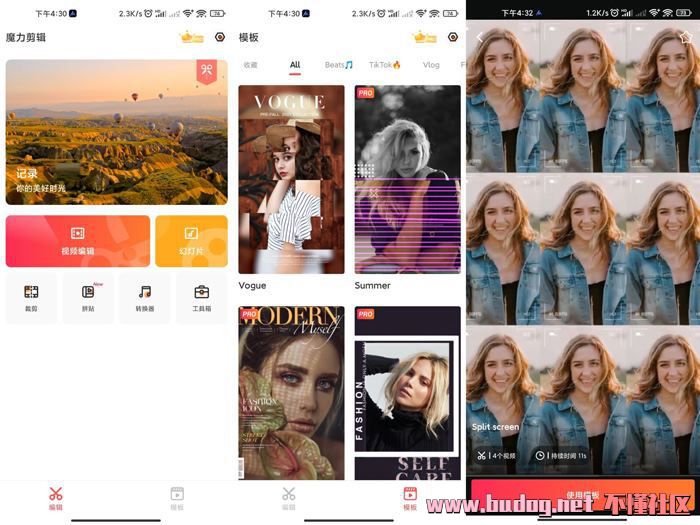Image resolution: width=700 pixels, height=525 pixels.
Task: Open the Fashion Self Care template
Action: pyautogui.click(x=408, y=393)
